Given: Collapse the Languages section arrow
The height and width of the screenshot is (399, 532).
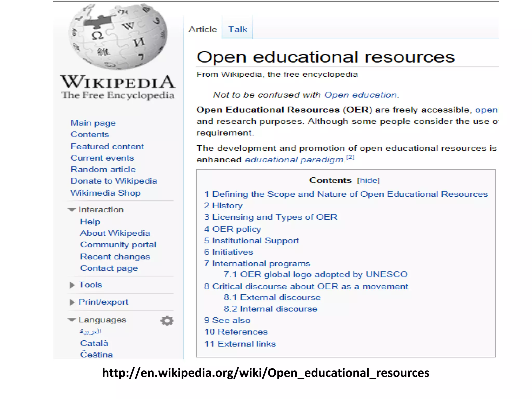Looking at the screenshot, I should [x=72, y=320].
